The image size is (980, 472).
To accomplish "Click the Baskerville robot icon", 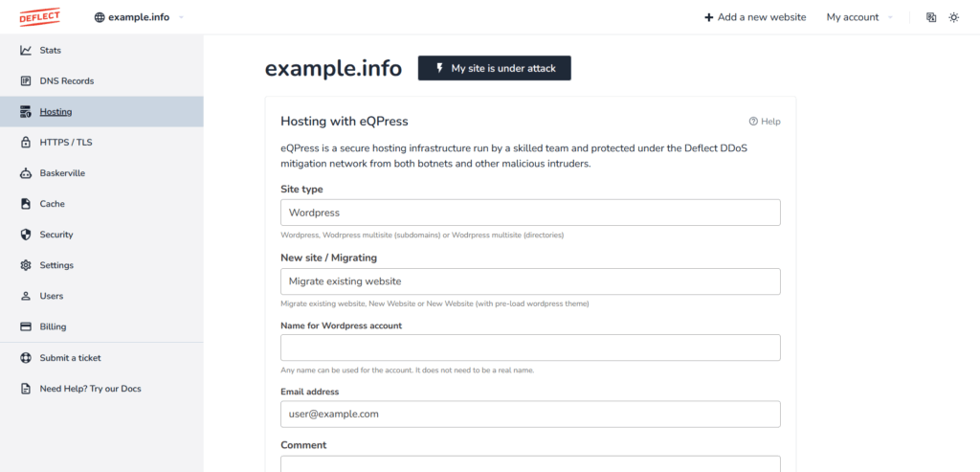I will click(26, 173).
